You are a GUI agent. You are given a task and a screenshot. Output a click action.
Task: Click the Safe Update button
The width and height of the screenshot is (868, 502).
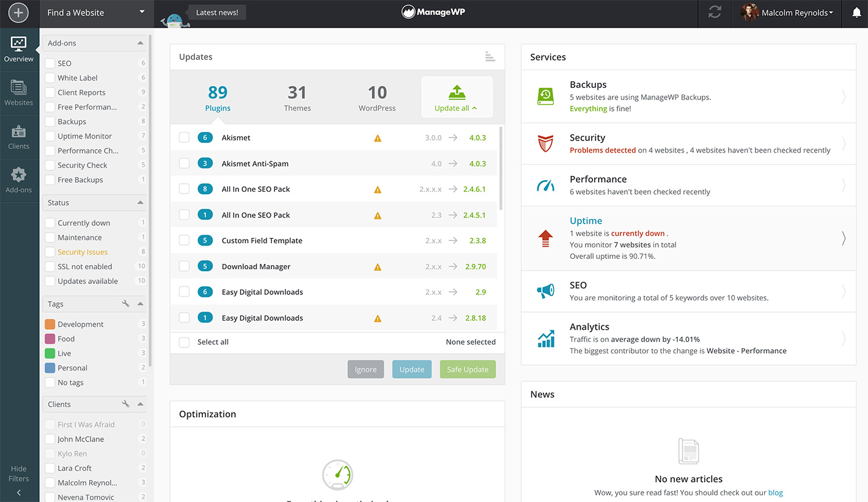click(468, 369)
